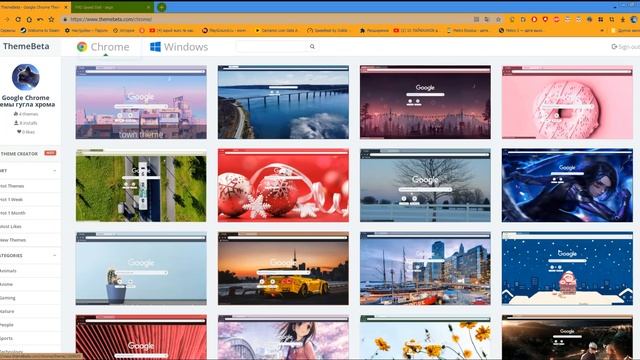Open the harbor ships city theme
Viewport: 640px width, 360px height.
[x=425, y=269]
